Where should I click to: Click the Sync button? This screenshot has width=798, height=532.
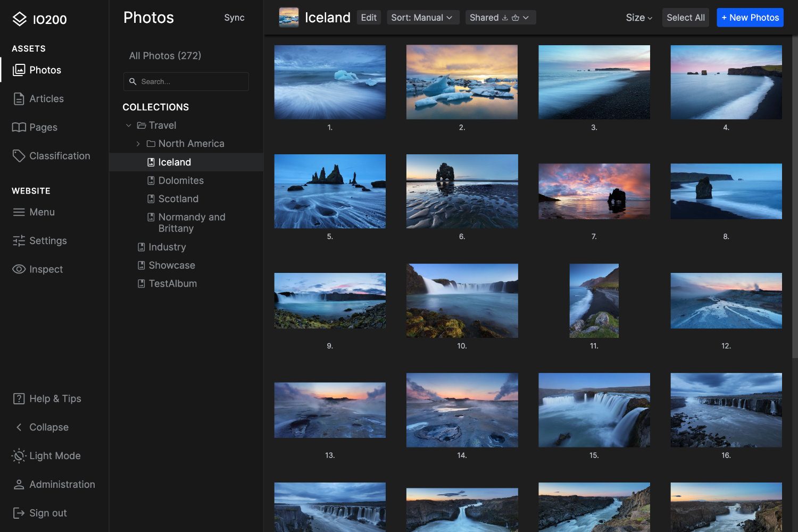[x=234, y=18]
